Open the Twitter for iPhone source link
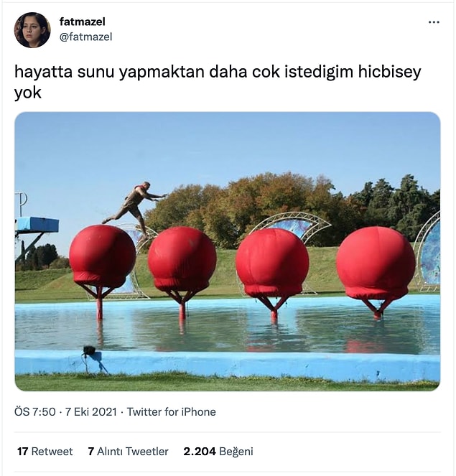 (171, 412)
